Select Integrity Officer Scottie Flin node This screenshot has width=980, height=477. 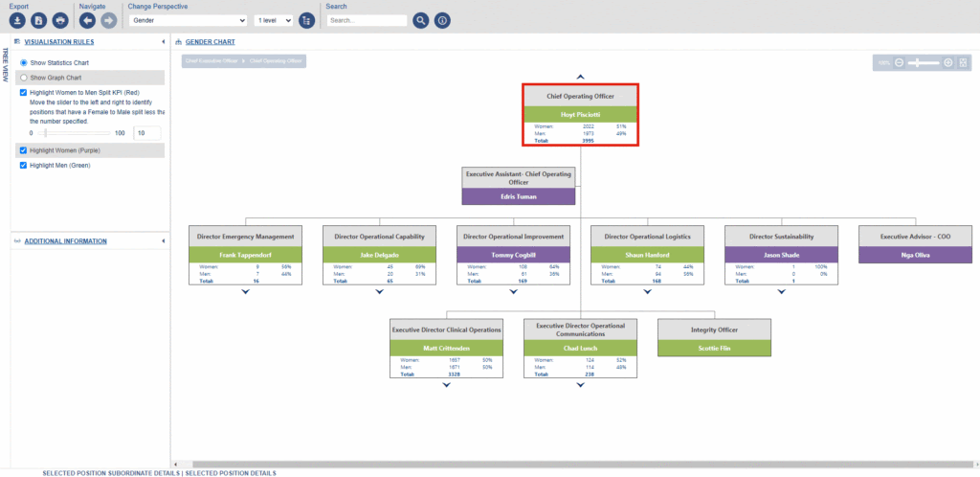tap(714, 337)
